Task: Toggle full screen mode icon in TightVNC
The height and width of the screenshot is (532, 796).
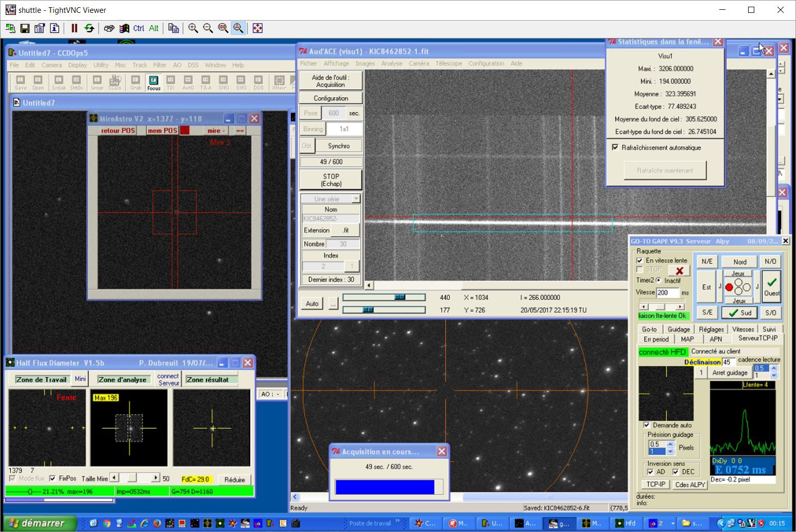Action: pos(258,28)
